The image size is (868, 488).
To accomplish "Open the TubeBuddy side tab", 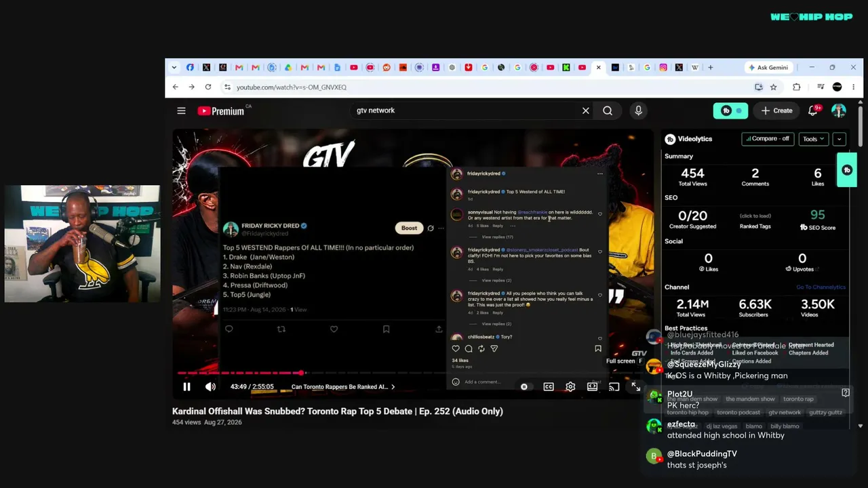I will click(x=847, y=170).
